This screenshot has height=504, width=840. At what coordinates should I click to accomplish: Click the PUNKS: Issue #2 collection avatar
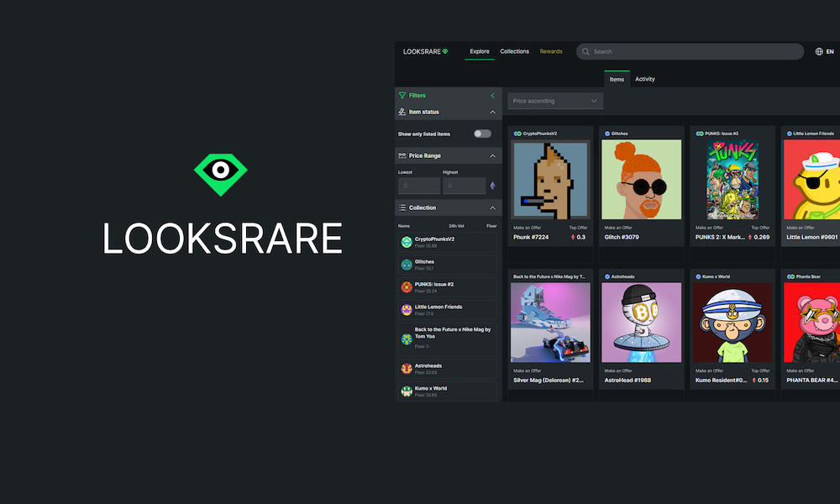point(407,287)
